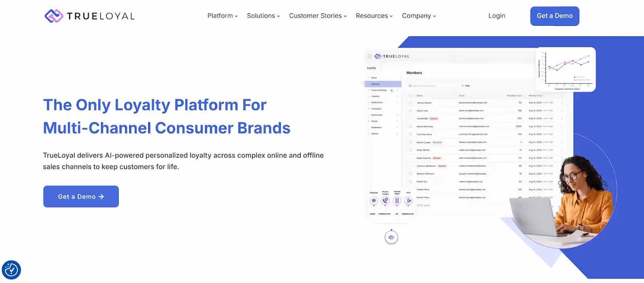644x283 pixels.
Task: Tick the checkbox for Jessica Hanson
Action: coord(411,103)
